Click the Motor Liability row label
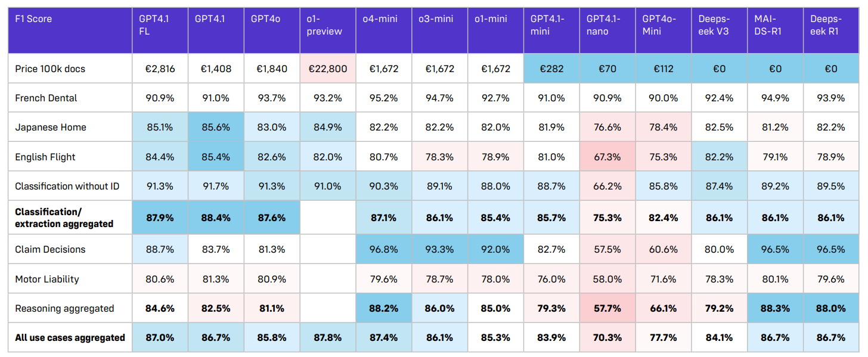Image resolution: width=868 pixels, height=357 pixels. pyautogui.click(x=47, y=279)
